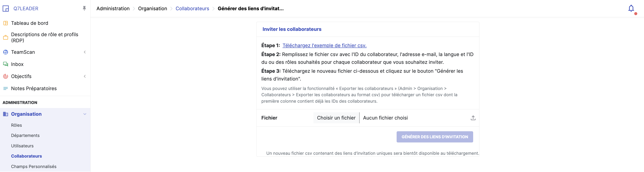The width and height of the screenshot is (644, 172).
Task: Pin the sidebar with the pin icon
Action: (84, 9)
